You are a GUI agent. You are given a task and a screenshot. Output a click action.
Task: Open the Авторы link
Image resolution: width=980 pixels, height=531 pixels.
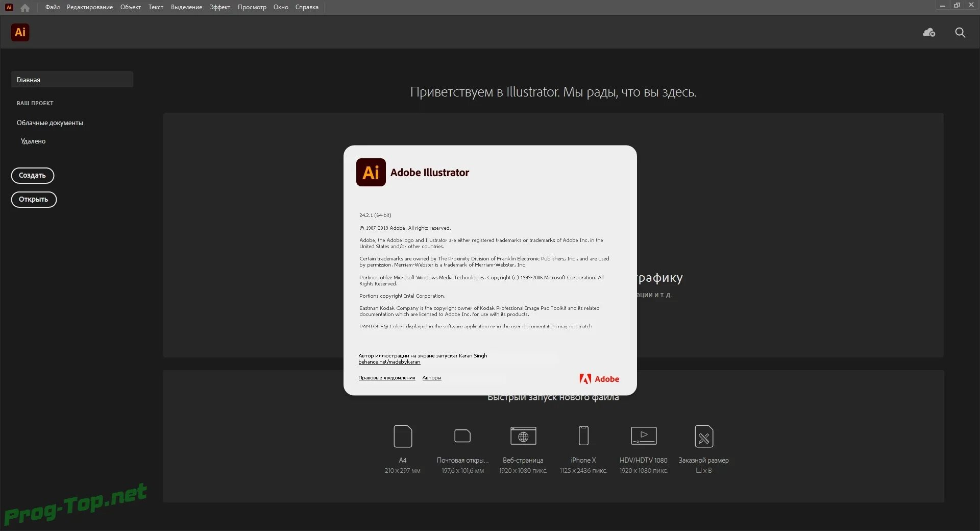coord(432,378)
